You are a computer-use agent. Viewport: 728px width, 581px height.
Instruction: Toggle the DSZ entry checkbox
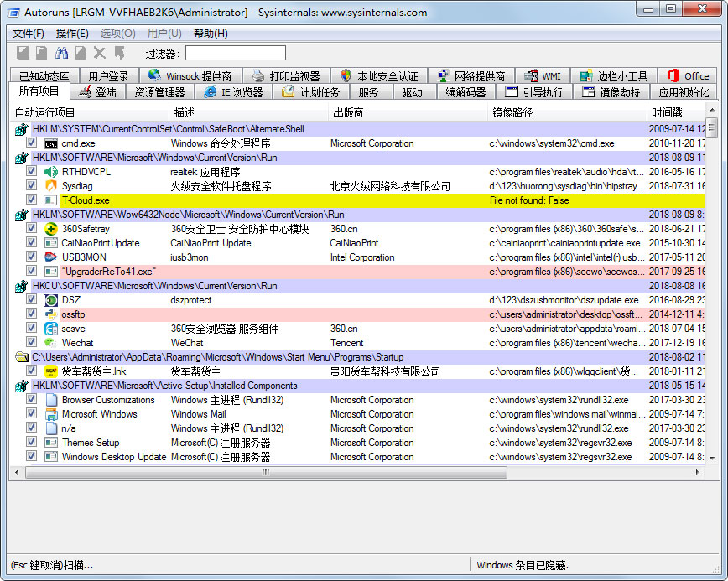[31, 300]
